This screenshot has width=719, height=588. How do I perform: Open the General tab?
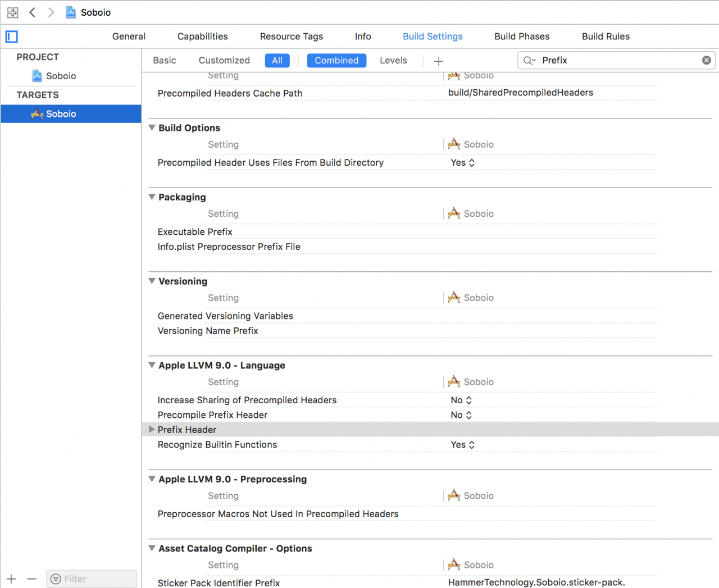point(129,37)
